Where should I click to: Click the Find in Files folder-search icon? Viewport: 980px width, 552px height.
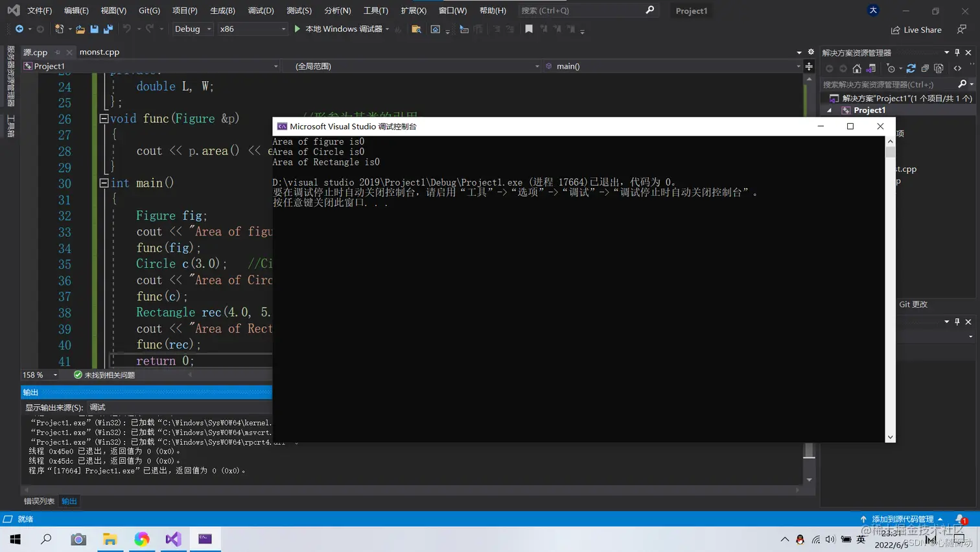click(416, 29)
